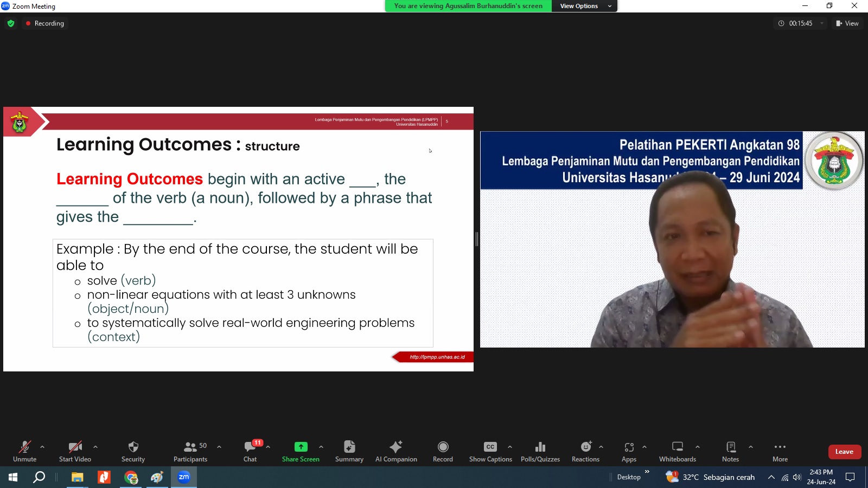Open the More options menu

coord(780,451)
